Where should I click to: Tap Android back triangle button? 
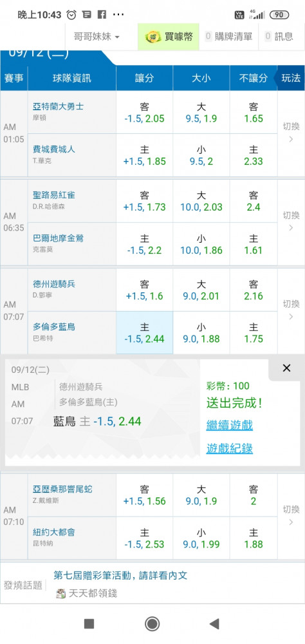click(214, 624)
